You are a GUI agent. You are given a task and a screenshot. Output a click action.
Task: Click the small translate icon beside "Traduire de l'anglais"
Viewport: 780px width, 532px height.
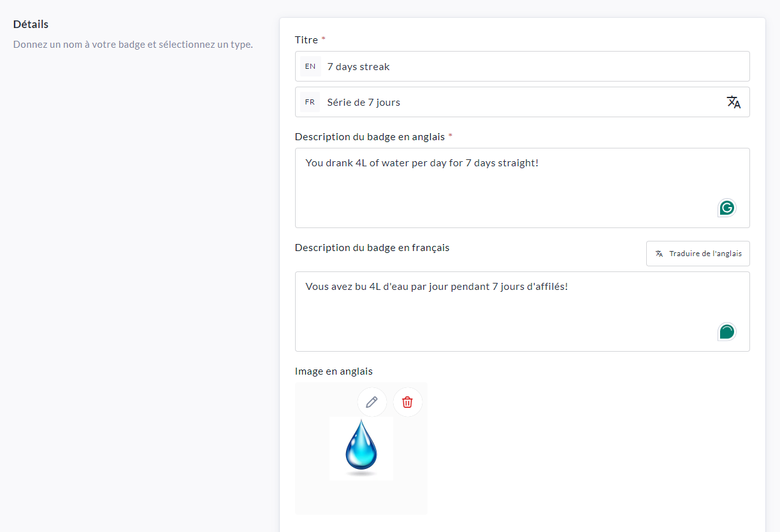point(659,254)
